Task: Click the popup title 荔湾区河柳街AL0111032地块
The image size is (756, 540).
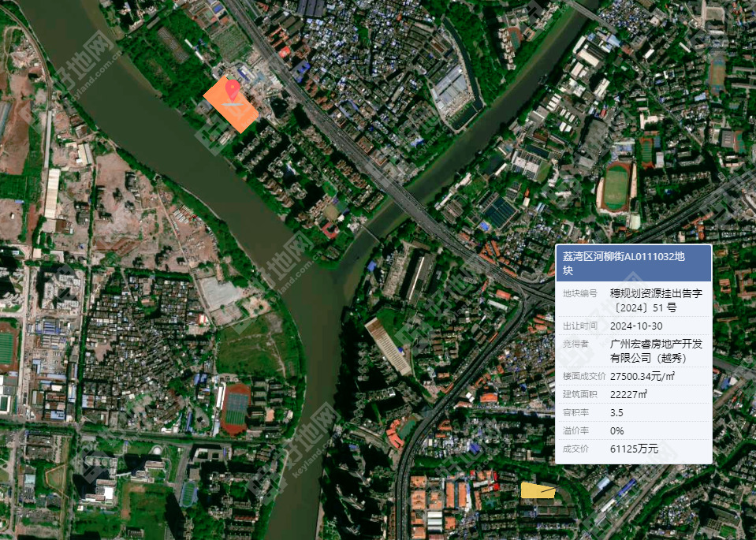Action: coord(623,263)
